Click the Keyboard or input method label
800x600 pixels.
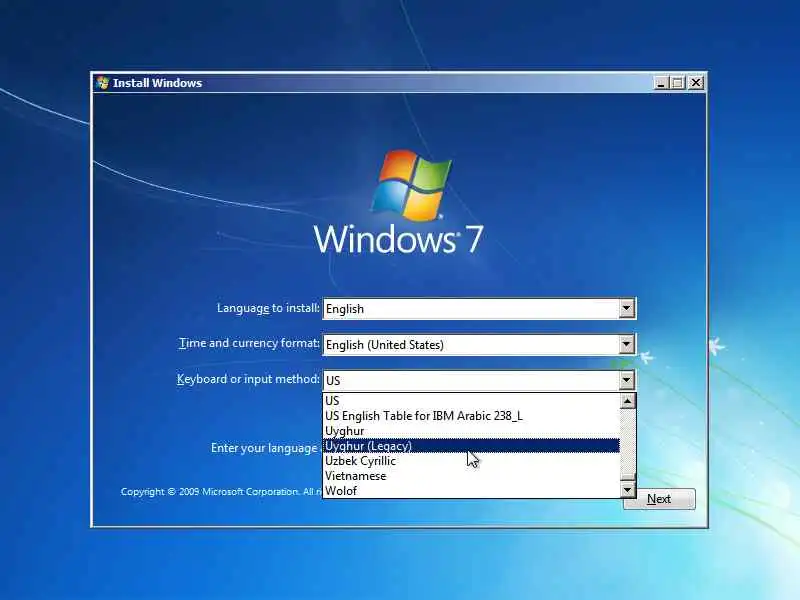(x=248, y=379)
